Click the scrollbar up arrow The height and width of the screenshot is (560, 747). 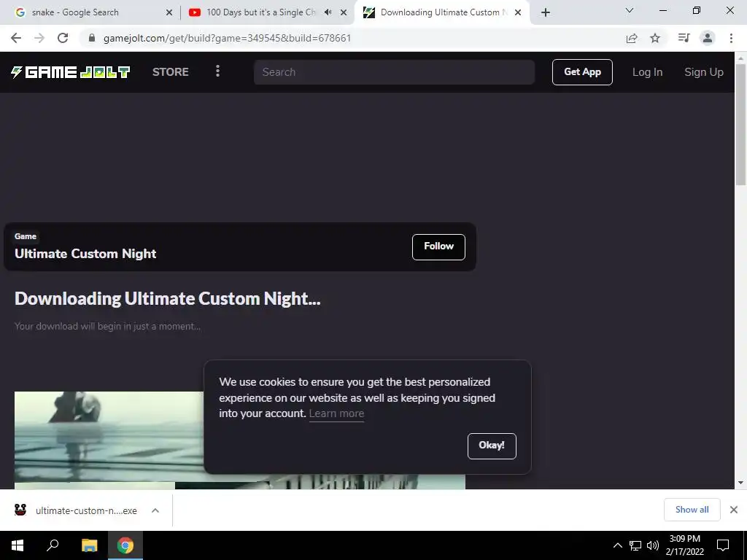(x=740, y=58)
